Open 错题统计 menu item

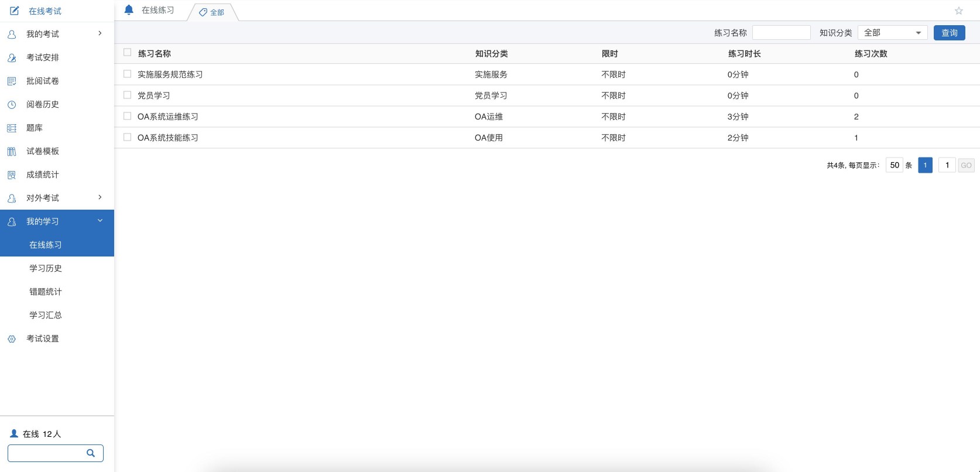(x=46, y=292)
